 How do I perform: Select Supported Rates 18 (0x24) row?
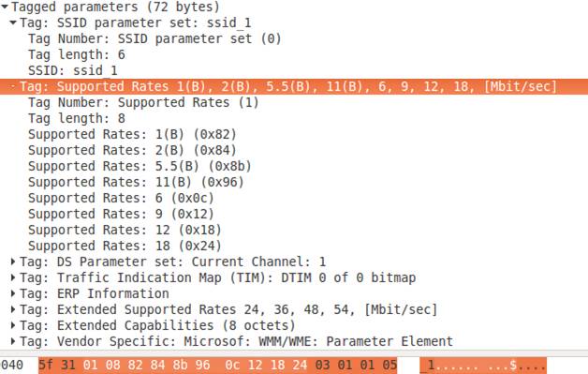[x=125, y=246]
